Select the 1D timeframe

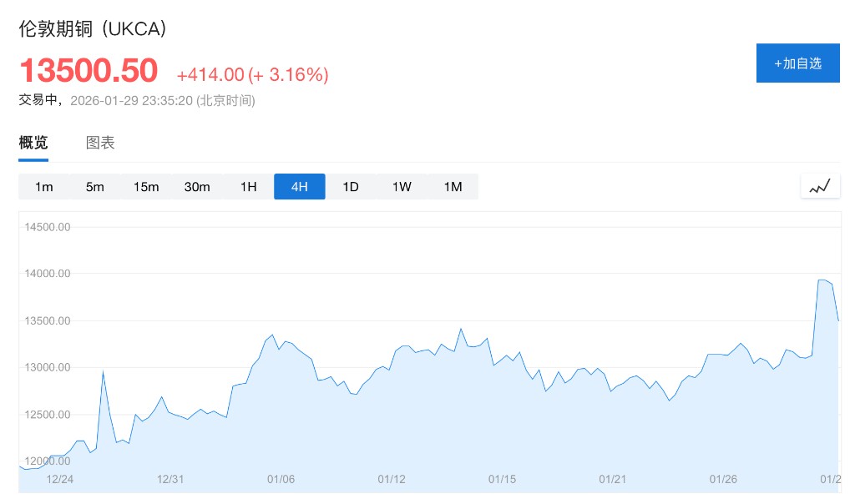click(x=351, y=187)
